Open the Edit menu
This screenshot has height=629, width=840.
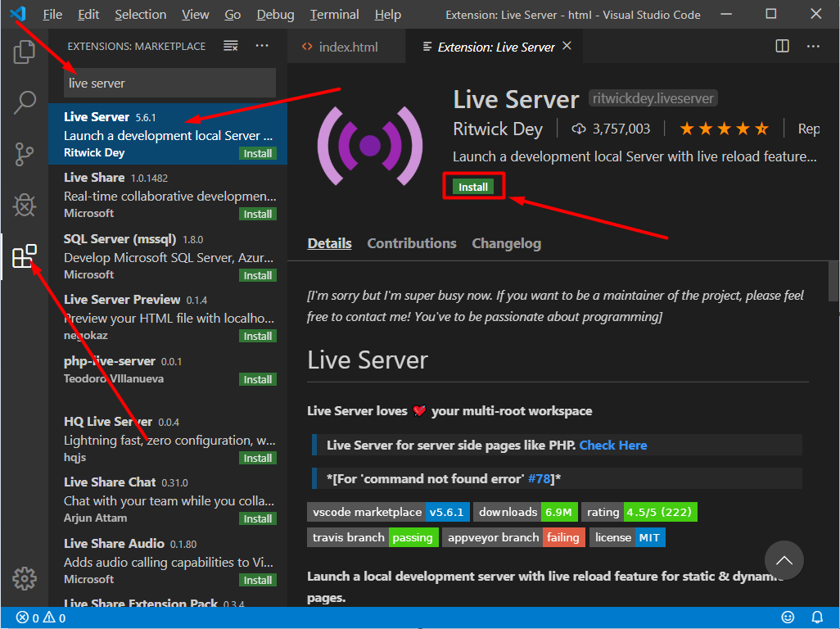88,15
